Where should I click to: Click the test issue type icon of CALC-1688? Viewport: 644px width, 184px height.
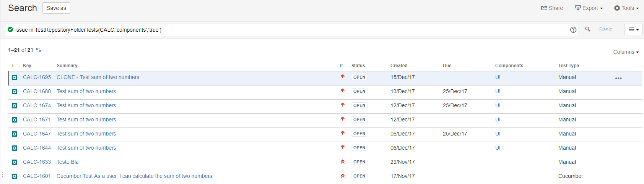pos(15,92)
